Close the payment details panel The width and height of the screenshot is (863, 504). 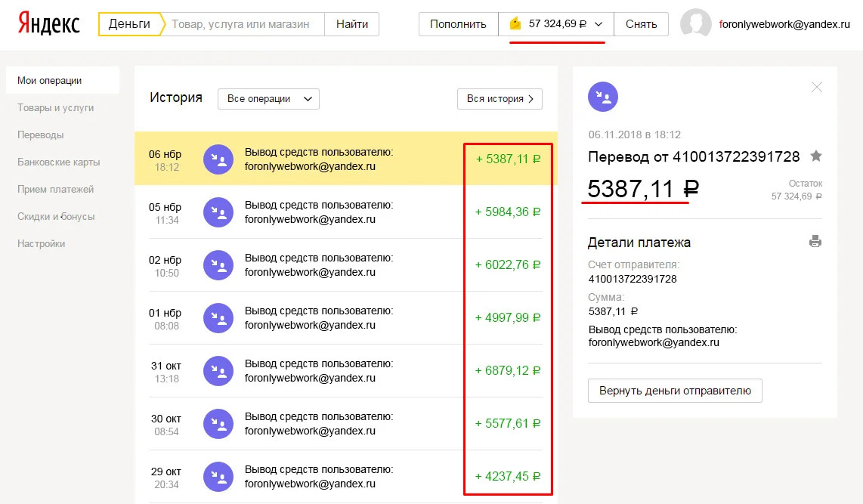(817, 87)
